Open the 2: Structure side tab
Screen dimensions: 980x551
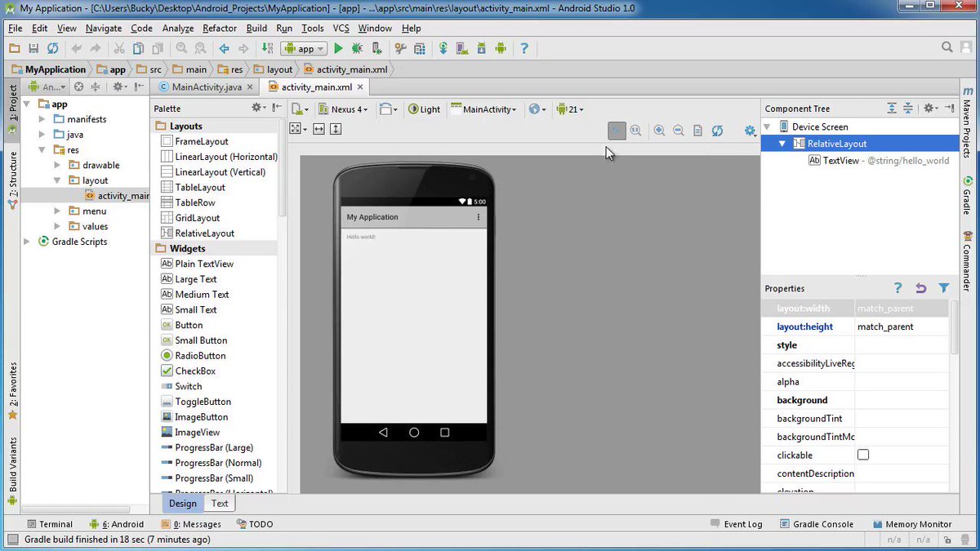coord(13,180)
